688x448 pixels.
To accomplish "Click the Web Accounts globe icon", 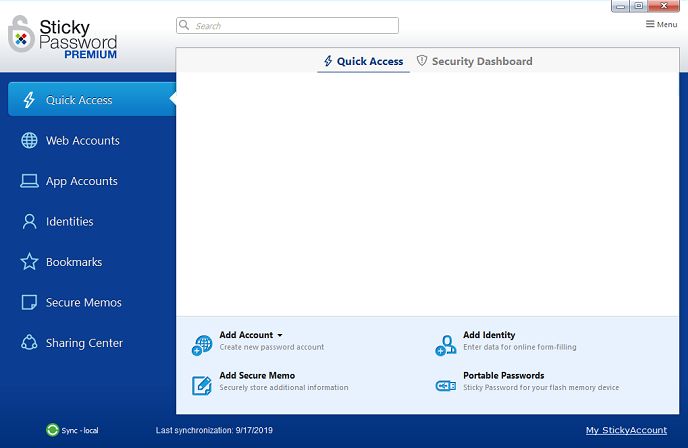I will (29, 140).
